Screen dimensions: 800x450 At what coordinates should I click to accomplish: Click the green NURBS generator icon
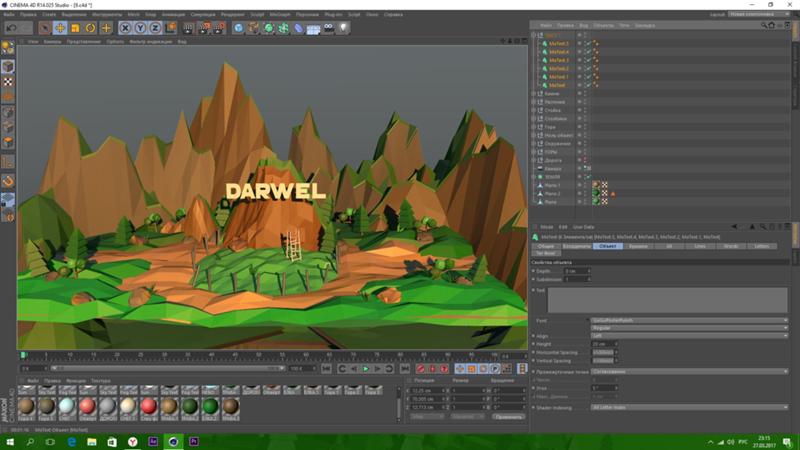coord(268,28)
